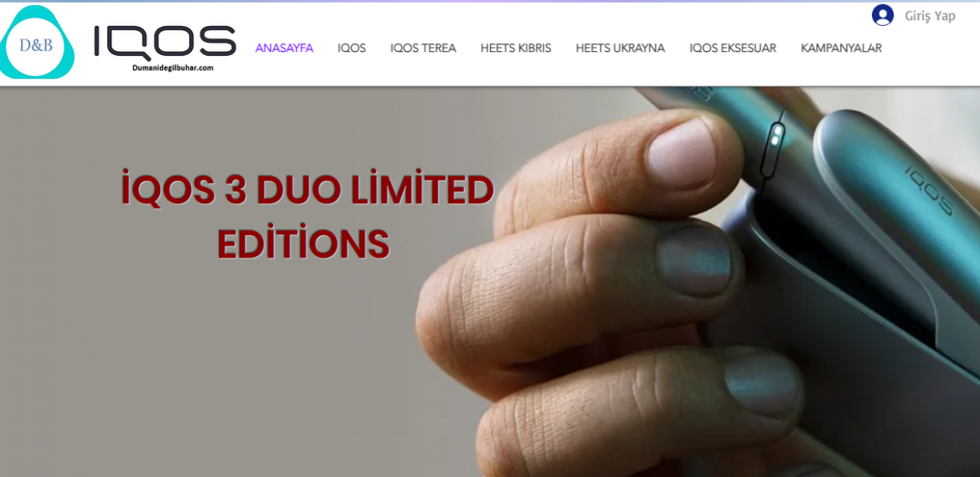The width and height of the screenshot is (980, 477).
Task: View the KAMPANYALAR campaigns page
Action: point(841,48)
